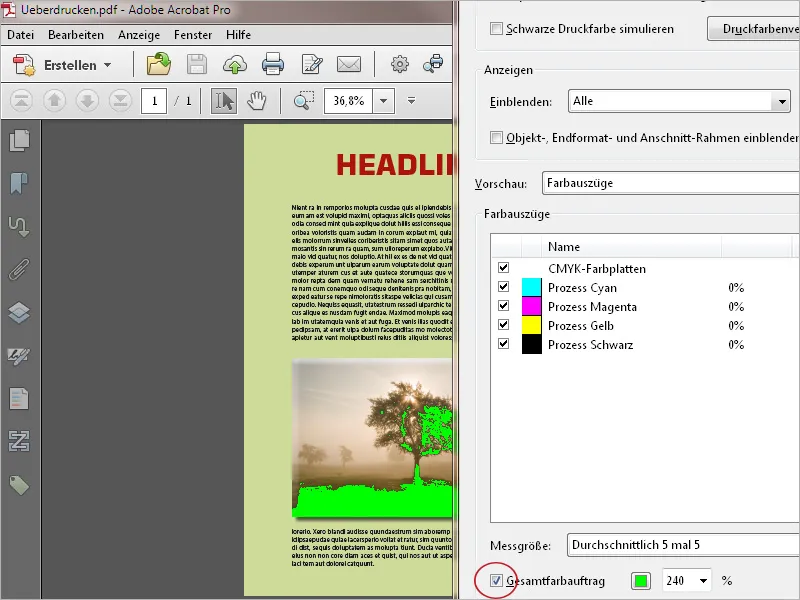
Task: Open the Messgröße Durchschnittlich 5 mal 5 dropdown
Action: pyautogui.click(x=683, y=545)
